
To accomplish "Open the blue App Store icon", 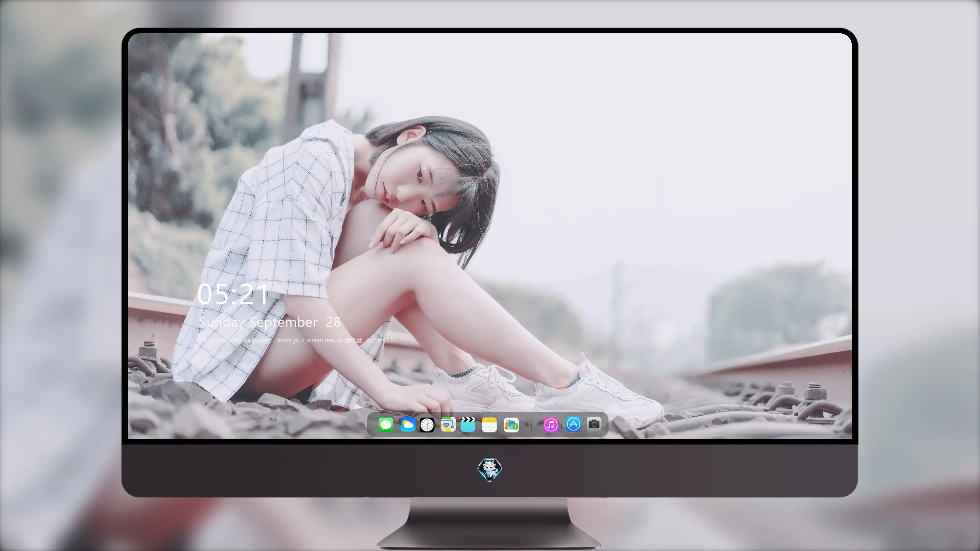I will coord(573,424).
